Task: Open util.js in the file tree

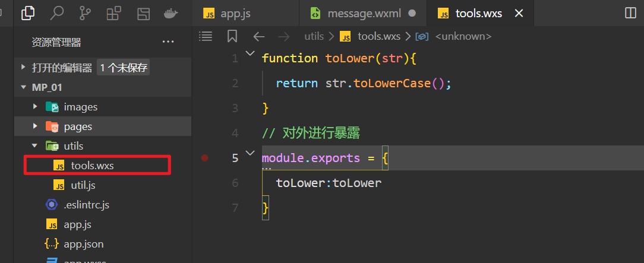Action: pyautogui.click(x=103, y=185)
